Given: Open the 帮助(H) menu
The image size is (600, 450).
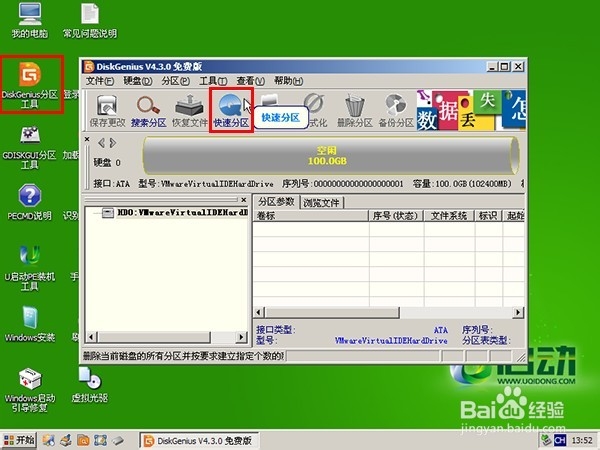Looking at the screenshot, I should (289, 81).
